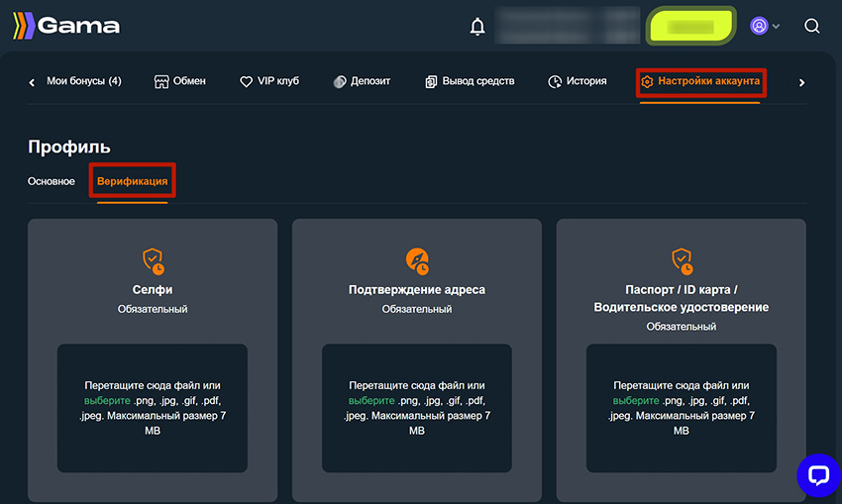Click выберите link in Селфи upload box

click(107, 401)
